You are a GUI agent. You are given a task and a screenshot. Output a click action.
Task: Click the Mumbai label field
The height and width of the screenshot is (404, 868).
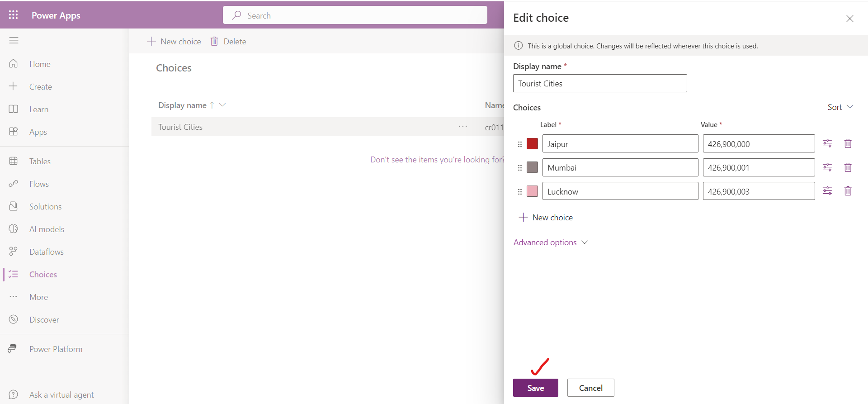point(620,167)
